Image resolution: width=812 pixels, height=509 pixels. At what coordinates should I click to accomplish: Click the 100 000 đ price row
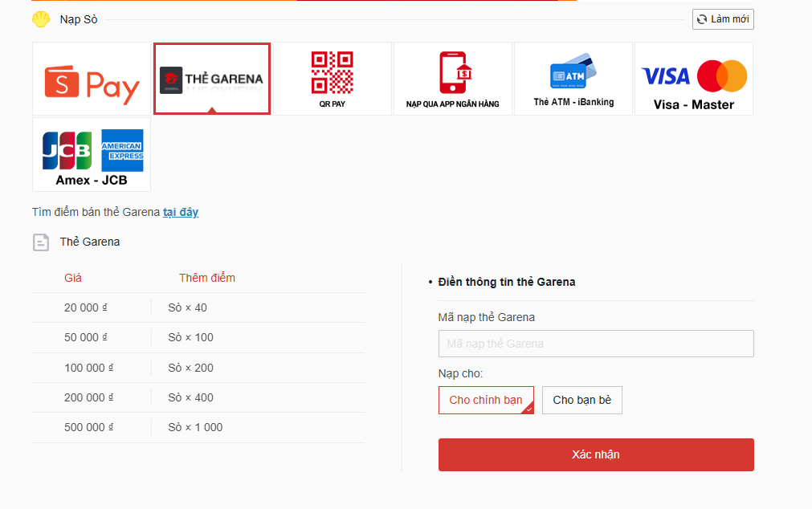pos(198,368)
